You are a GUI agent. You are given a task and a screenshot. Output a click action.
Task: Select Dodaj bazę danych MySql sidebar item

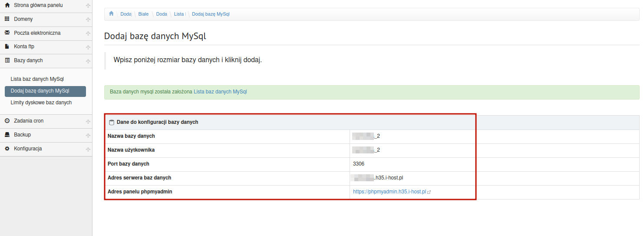[40, 91]
